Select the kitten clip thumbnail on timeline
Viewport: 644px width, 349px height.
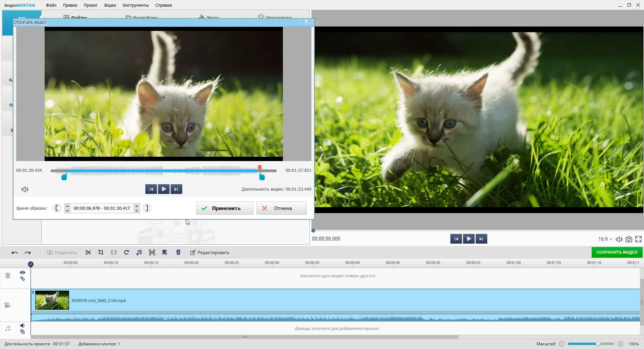52,300
